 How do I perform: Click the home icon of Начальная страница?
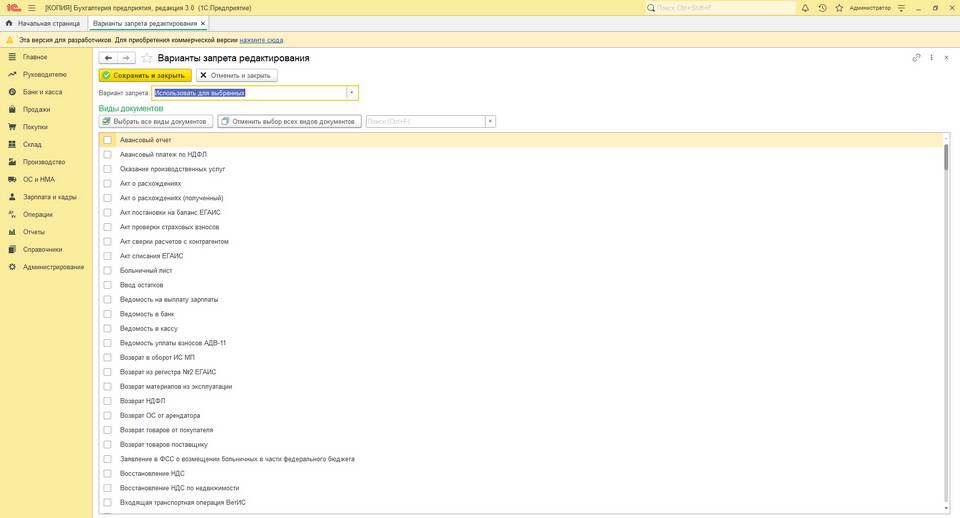point(9,23)
